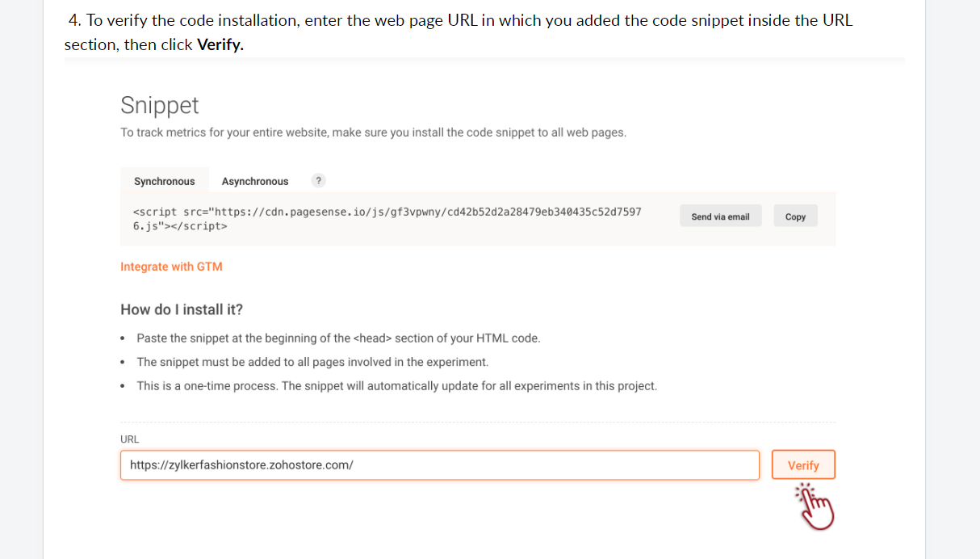Click the "To track metrics" description text
This screenshot has width=980, height=559.
point(373,132)
